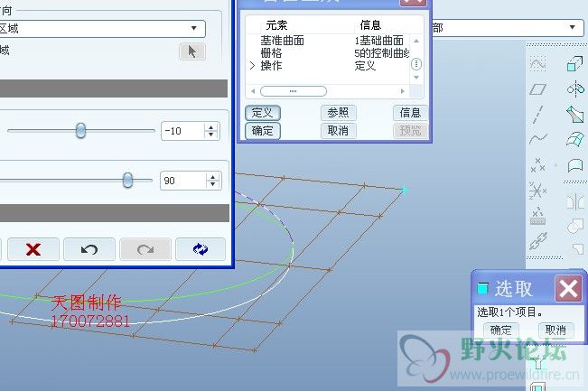Close the 选取 dialog
Image resolution: width=588 pixels, height=391 pixels.
click(x=568, y=289)
